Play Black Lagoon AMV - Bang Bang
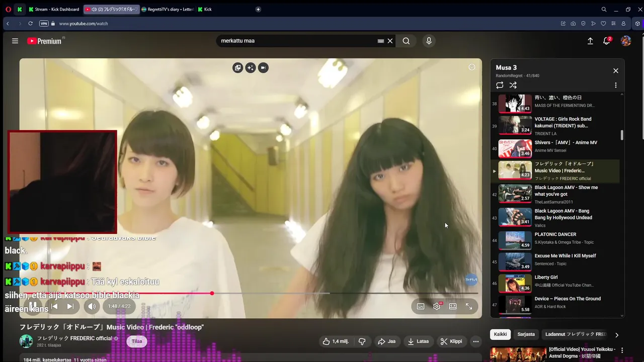 (555, 218)
